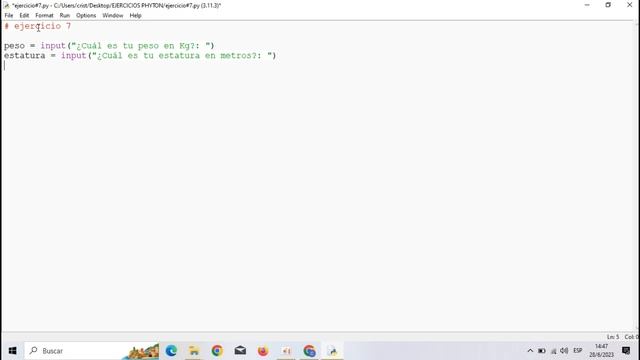
Task: Click the Python IDLE taskbar icon
Action: 333,351
